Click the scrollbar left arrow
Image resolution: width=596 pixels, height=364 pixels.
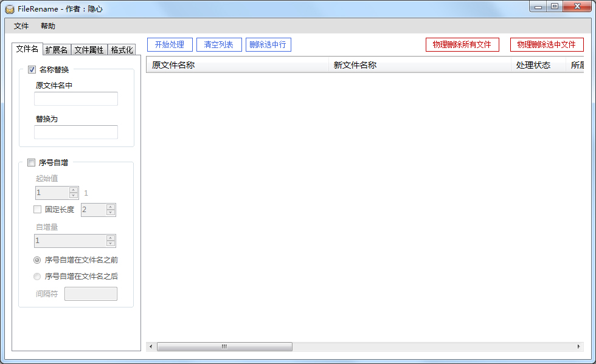click(151, 346)
